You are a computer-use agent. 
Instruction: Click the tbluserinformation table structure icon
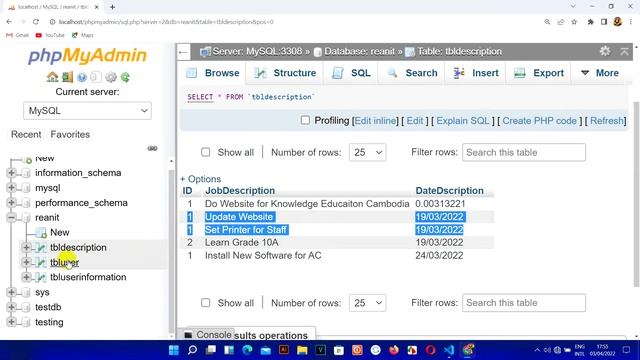pos(41,277)
